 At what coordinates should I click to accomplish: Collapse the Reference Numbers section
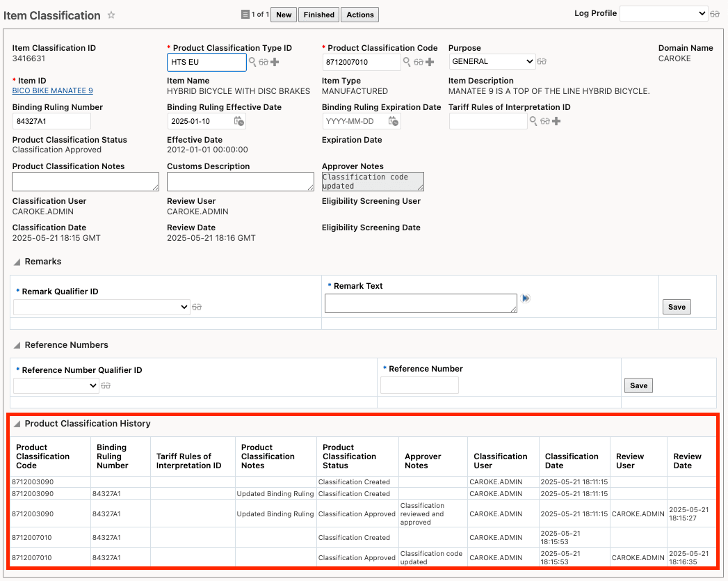pos(17,346)
